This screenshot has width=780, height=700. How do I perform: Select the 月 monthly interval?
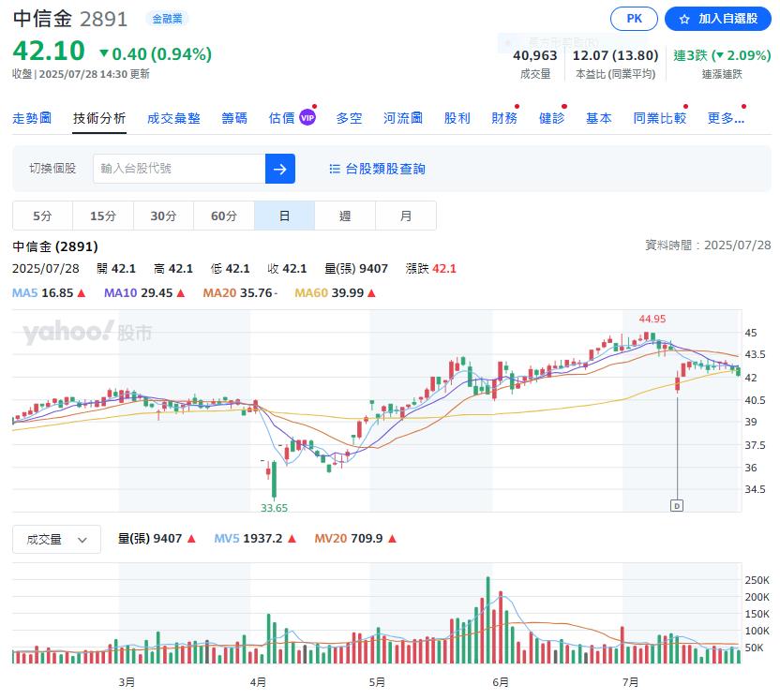pos(406,216)
